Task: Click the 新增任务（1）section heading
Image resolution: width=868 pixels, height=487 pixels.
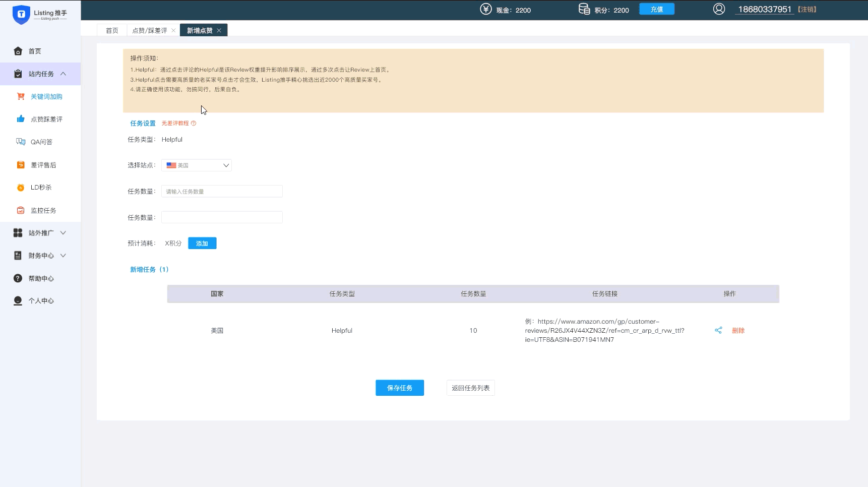Action: click(150, 269)
